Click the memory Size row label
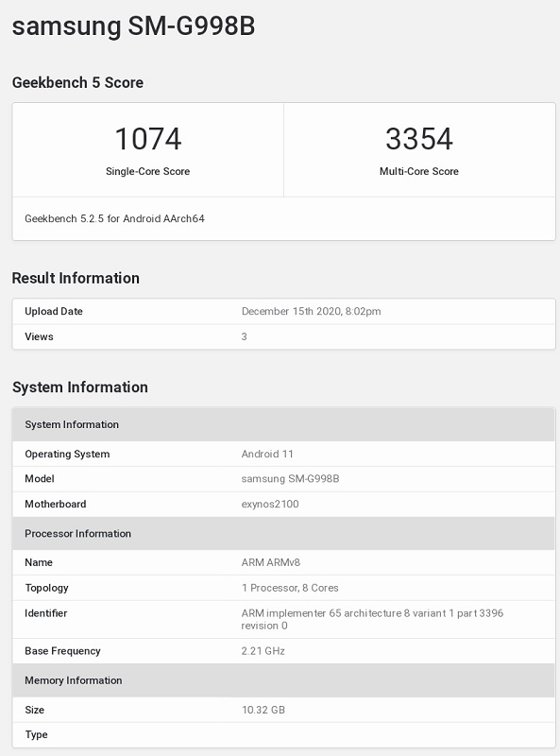 [34, 710]
